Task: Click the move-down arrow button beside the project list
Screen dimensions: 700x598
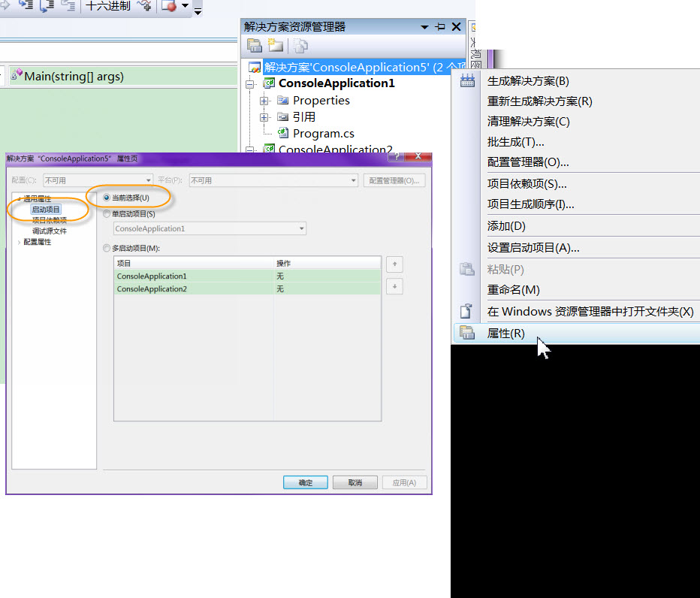Action: (394, 286)
